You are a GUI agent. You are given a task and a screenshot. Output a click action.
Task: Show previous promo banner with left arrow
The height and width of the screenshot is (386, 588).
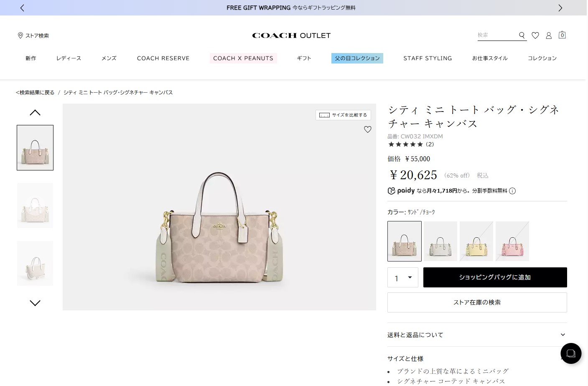coord(22,8)
